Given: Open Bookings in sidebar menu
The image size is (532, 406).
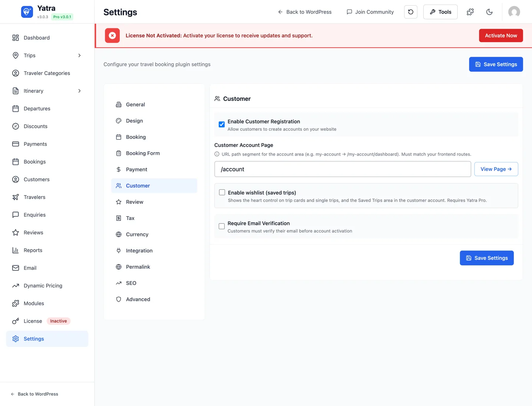Looking at the screenshot, I should 47,162.
